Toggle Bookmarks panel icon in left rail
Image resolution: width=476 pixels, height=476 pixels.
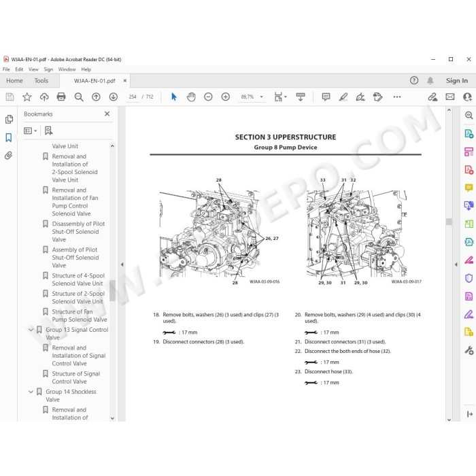9,137
